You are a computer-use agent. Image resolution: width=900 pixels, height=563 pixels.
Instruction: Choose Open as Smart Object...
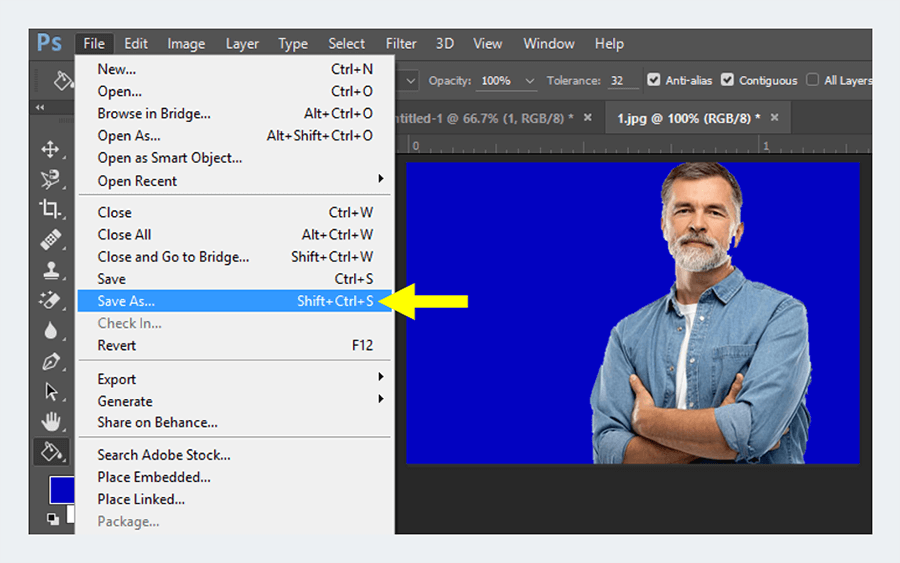[x=235, y=158]
